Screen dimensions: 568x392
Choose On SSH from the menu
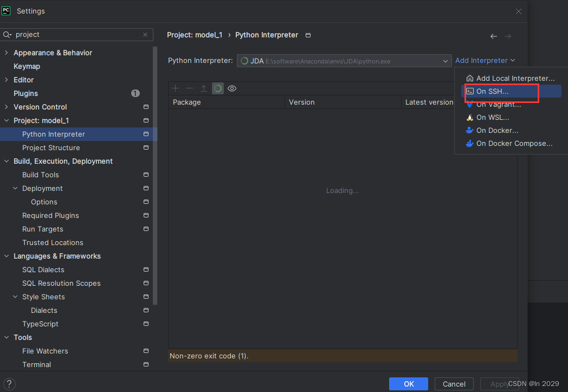pos(511,91)
